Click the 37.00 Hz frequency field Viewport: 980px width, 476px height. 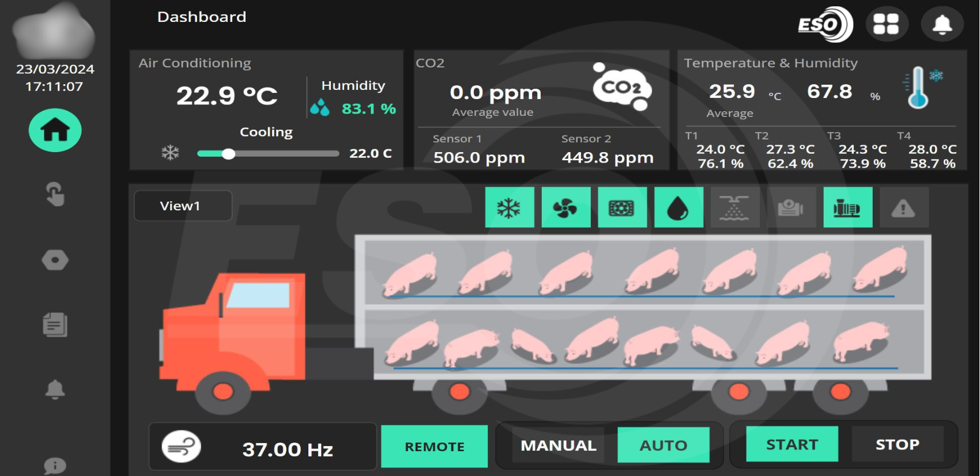coord(287,449)
